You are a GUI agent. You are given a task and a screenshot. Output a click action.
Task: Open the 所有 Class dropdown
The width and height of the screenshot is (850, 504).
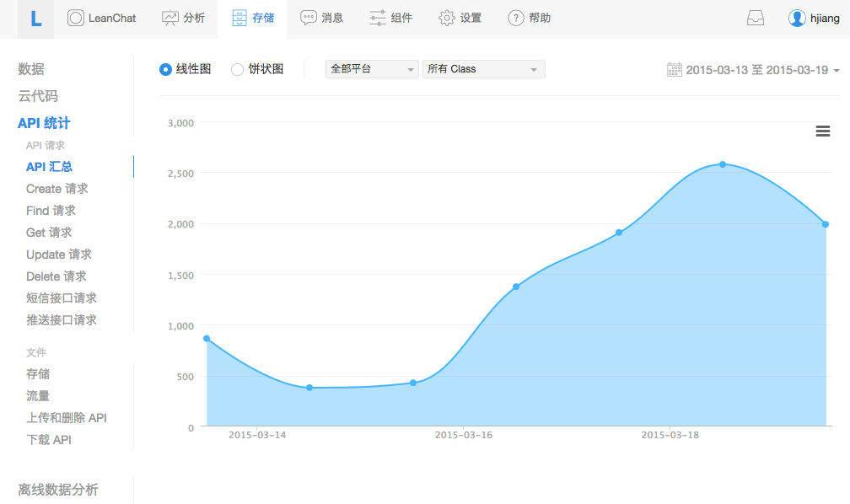coord(483,69)
